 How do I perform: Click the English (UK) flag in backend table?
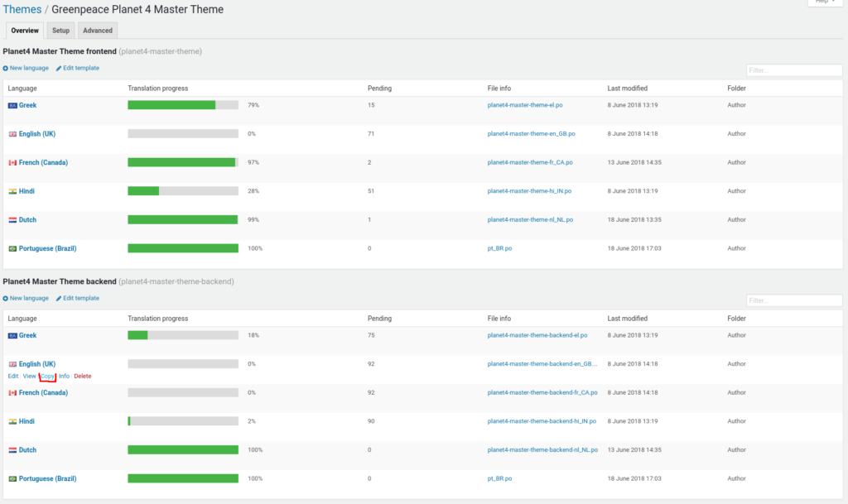12,364
